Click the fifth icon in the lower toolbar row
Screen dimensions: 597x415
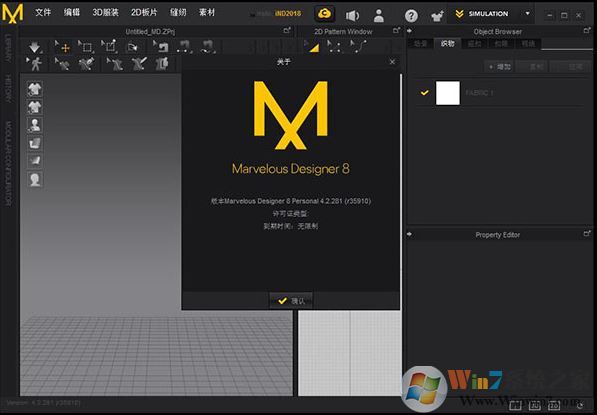[139, 64]
